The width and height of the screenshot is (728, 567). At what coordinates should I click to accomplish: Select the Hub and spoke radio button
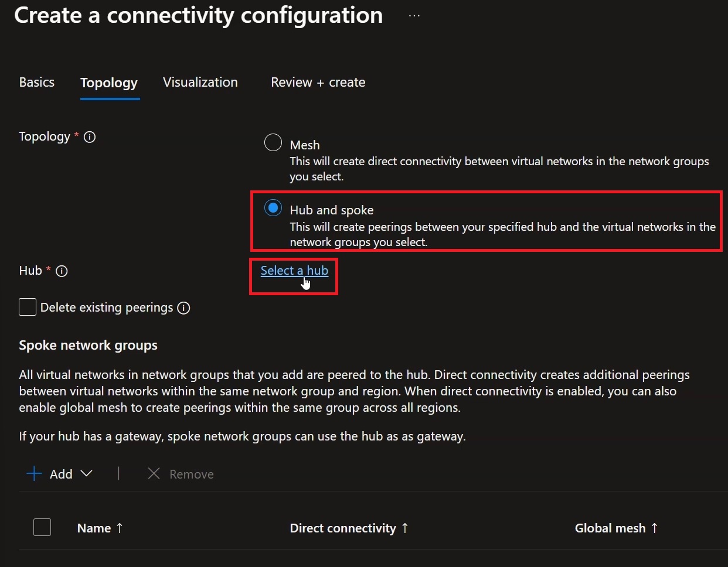tap(273, 208)
